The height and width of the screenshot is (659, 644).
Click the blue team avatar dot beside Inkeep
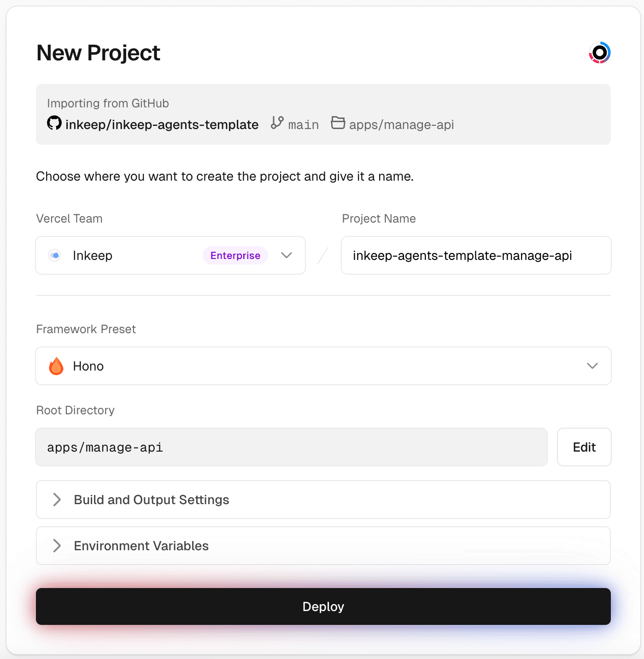(x=54, y=255)
